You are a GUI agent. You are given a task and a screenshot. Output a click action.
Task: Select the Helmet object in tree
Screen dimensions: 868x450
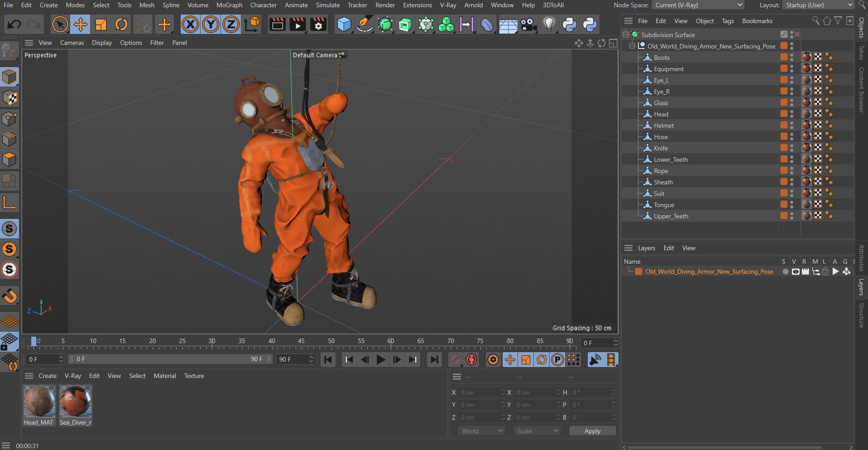pyautogui.click(x=663, y=126)
